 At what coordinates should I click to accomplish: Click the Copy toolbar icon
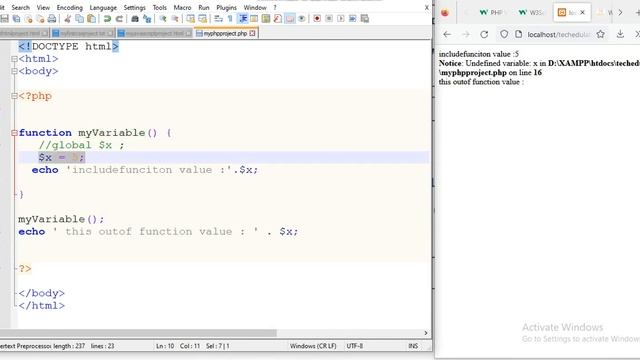coord(80,19)
